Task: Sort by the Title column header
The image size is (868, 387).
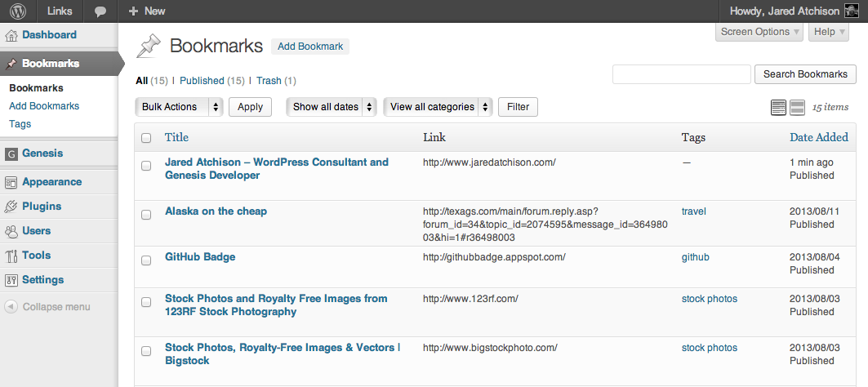Action: (176, 137)
